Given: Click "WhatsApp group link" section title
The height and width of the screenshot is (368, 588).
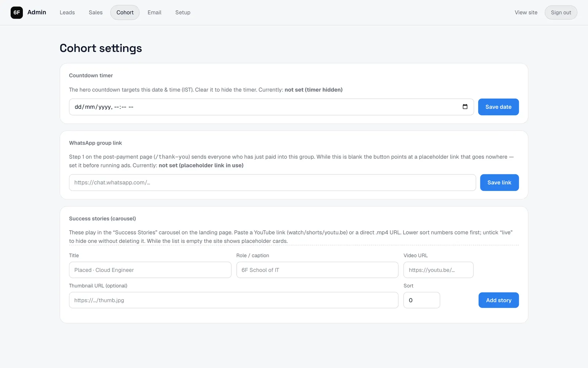Looking at the screenshot, I should [x=96, y=143].
